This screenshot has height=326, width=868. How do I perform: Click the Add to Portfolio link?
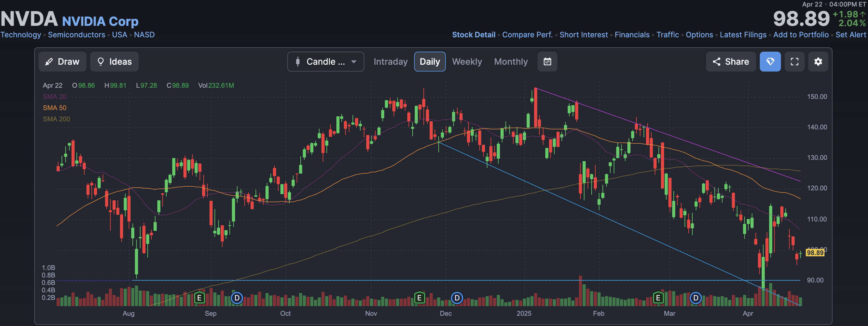click(x=801, y=35)
